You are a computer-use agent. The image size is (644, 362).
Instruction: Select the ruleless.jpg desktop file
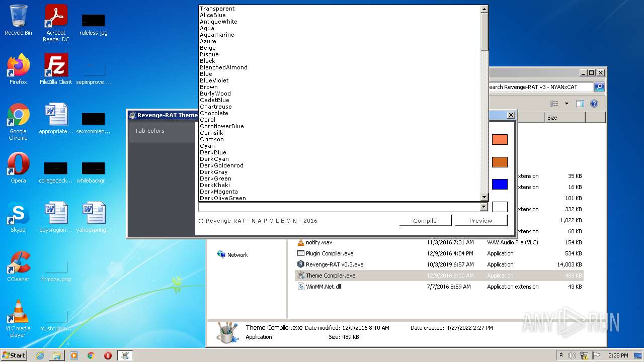click(94, 24)
